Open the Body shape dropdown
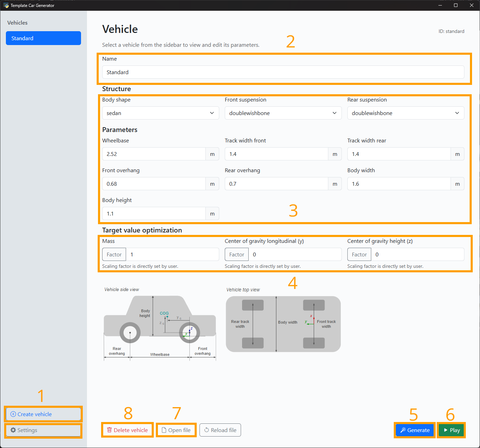This screenshot has width=480, height=448. click(160, 113)
